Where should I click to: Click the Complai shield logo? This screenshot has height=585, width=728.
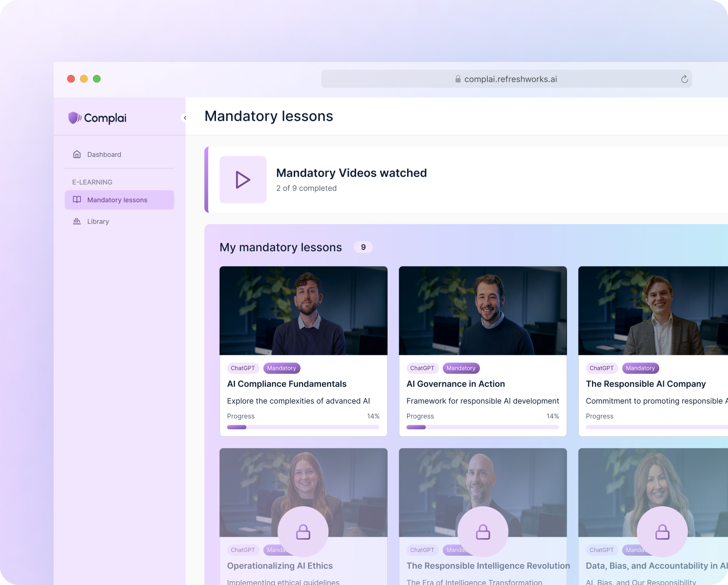coord(74,118)
